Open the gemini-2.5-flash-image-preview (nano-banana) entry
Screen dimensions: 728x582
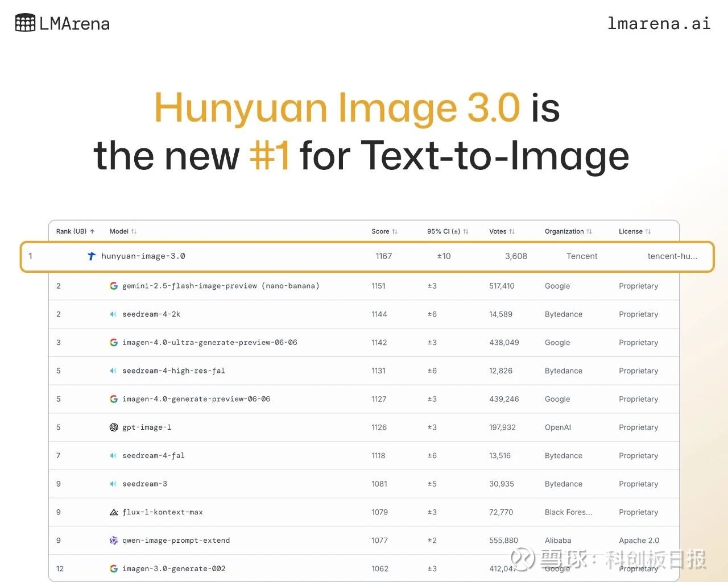coord(221,286)
